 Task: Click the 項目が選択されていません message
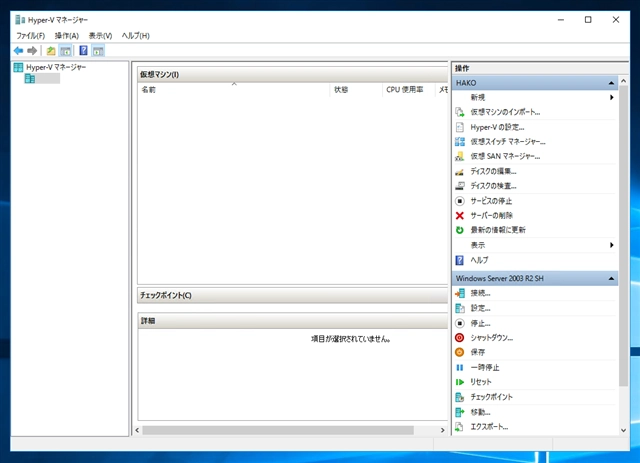point(351,339)
